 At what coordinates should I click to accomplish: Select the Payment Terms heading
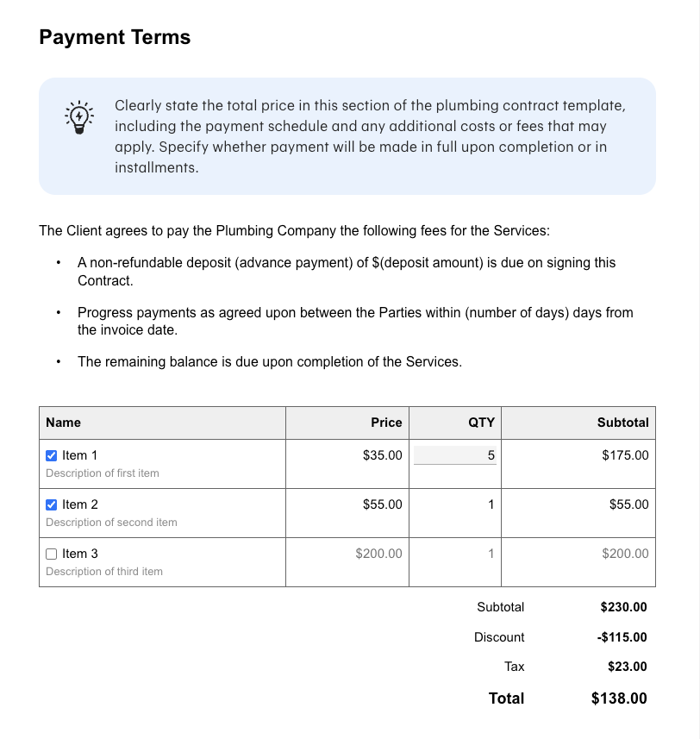(115, 37)
